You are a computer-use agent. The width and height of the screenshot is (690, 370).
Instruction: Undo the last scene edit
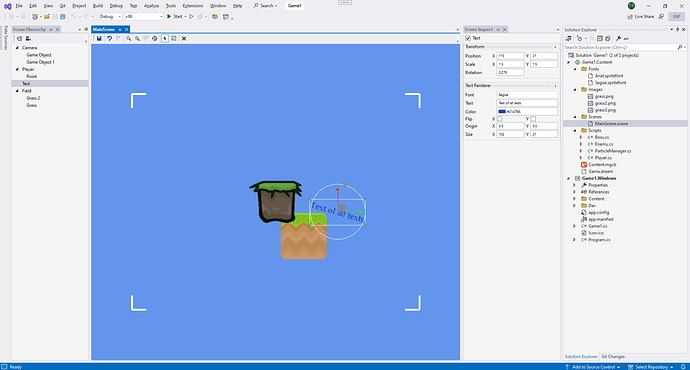pyautogui.click(x=110, y=39)
